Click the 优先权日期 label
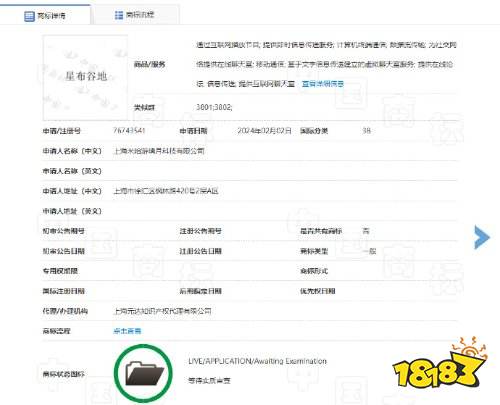Image resolution: width=500 pixels, height=405 pixels. point(318,291)
